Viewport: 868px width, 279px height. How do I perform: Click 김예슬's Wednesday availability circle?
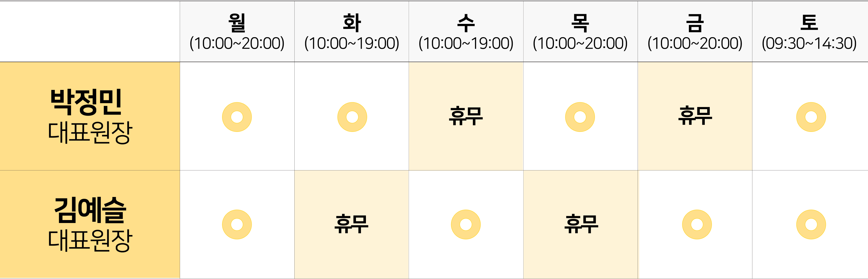[x=466, y=224]
